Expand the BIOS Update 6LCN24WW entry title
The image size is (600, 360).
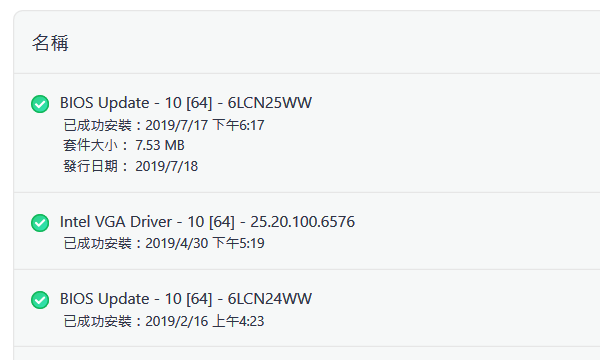(x=186, y=299)
